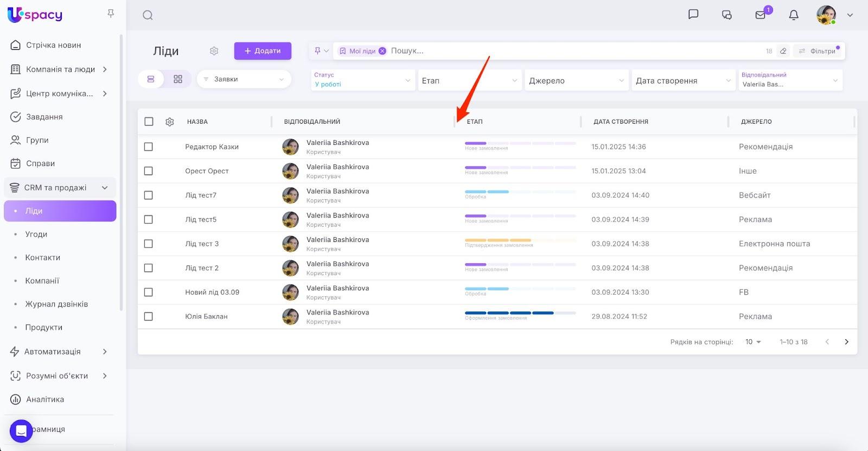Click the search magnifier icon in top bar
The image size is (868, 451).
click(148, 15)
